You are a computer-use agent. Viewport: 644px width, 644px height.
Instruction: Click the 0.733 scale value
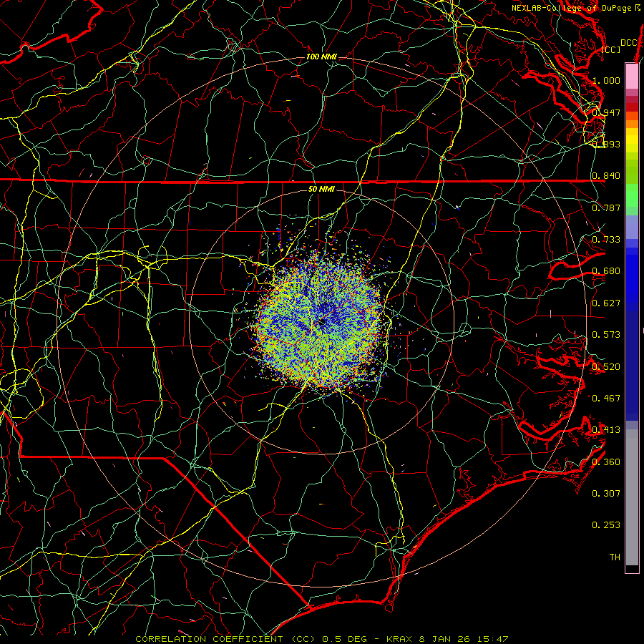tap(606, 240)
